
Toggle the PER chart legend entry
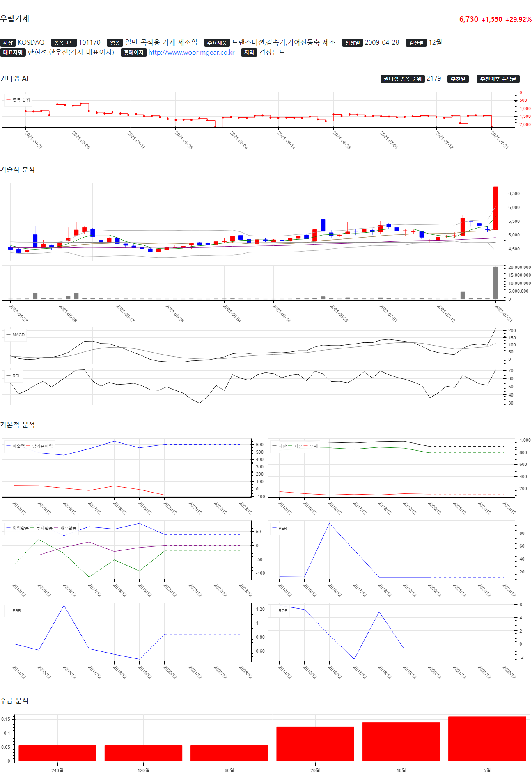280,528
